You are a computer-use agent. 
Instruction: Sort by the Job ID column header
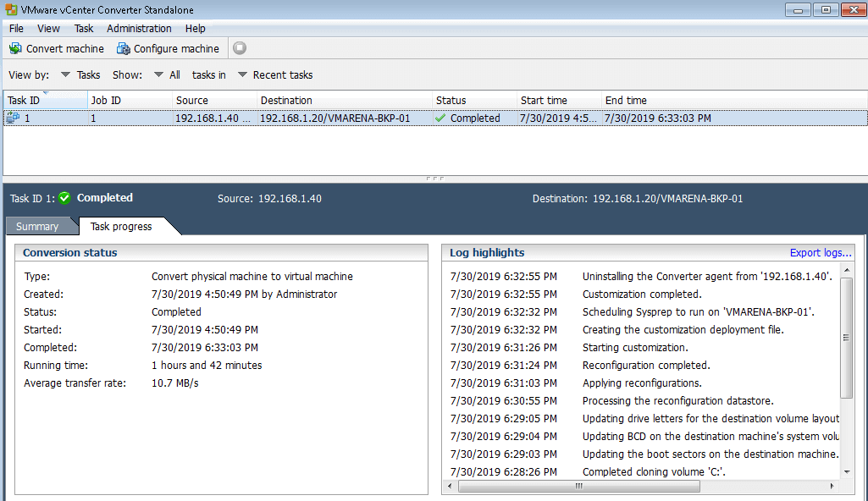130,100
